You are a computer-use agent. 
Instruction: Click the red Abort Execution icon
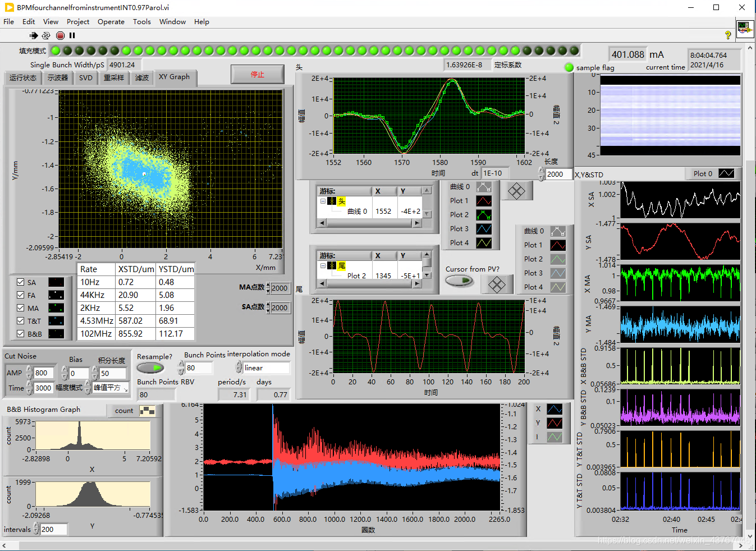(x=61, y=35)
